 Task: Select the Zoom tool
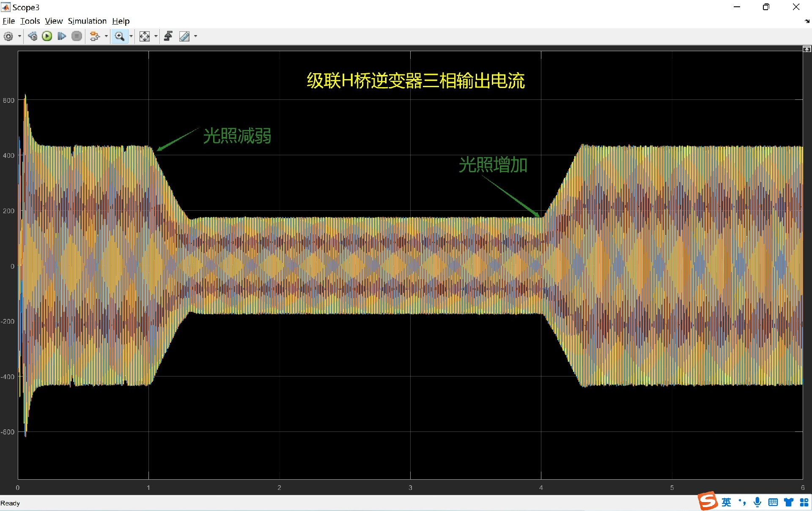pos(120,36)
